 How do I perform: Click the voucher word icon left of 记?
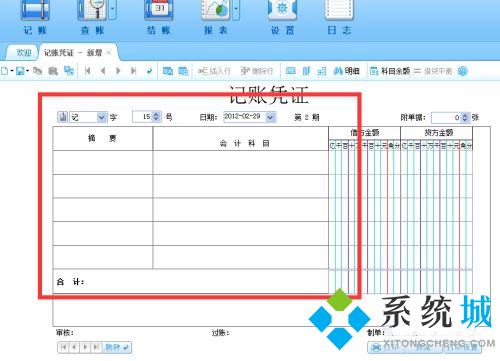[62, 117]
